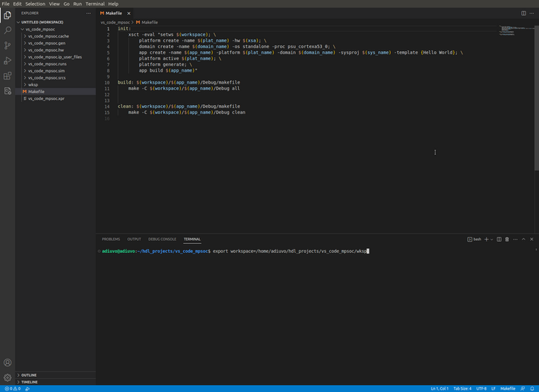Split the terminal with the split icon
539x392 pixels.
click(x=499, y=240)
